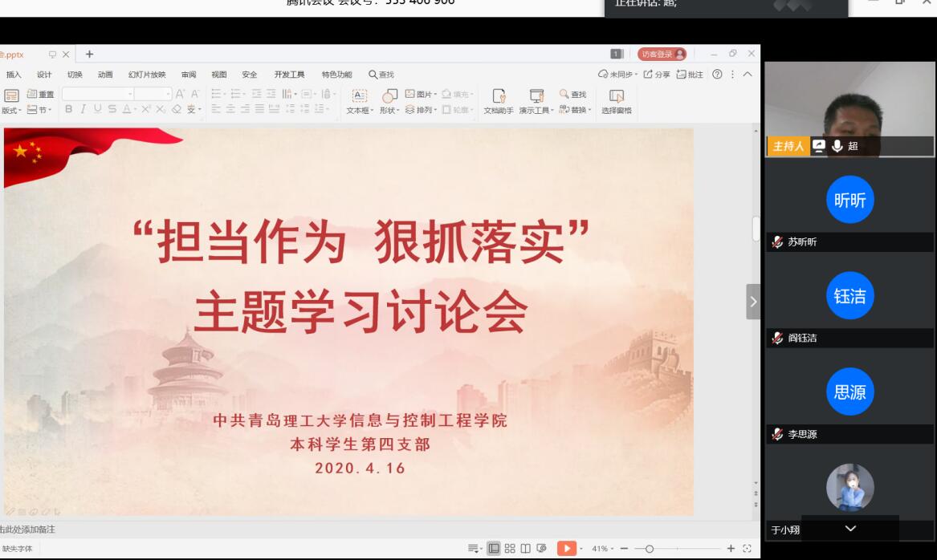
Task: Open the 文档助手 document assistant
Action: (x=499, y=101)
